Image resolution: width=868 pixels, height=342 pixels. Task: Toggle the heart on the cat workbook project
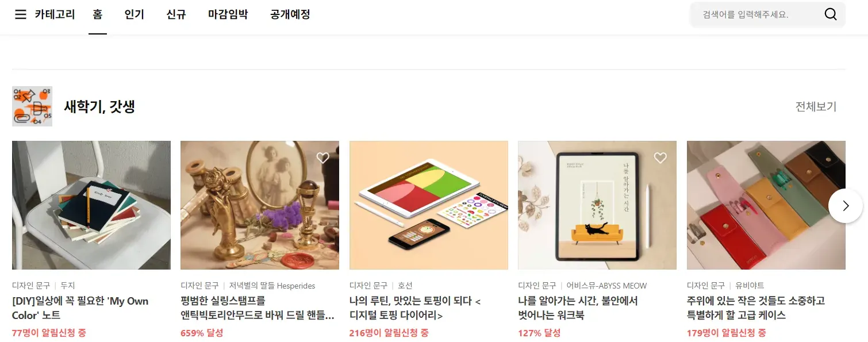[x=660, y=157]
